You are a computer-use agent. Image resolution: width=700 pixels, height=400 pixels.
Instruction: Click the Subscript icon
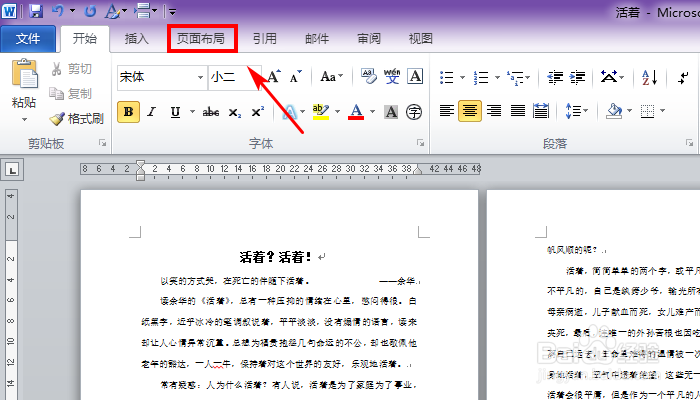pos(234,112)
